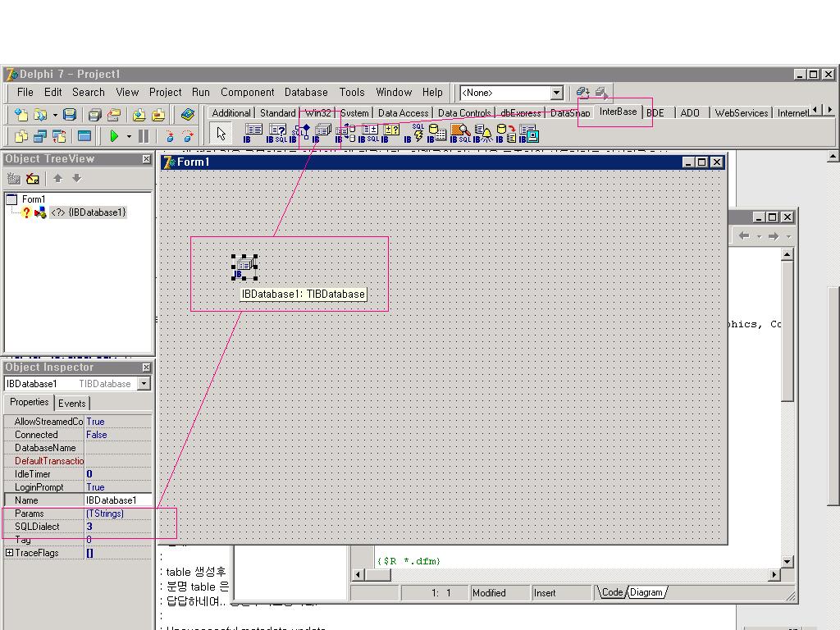Select the IBTable component icon

pos(253,134)
